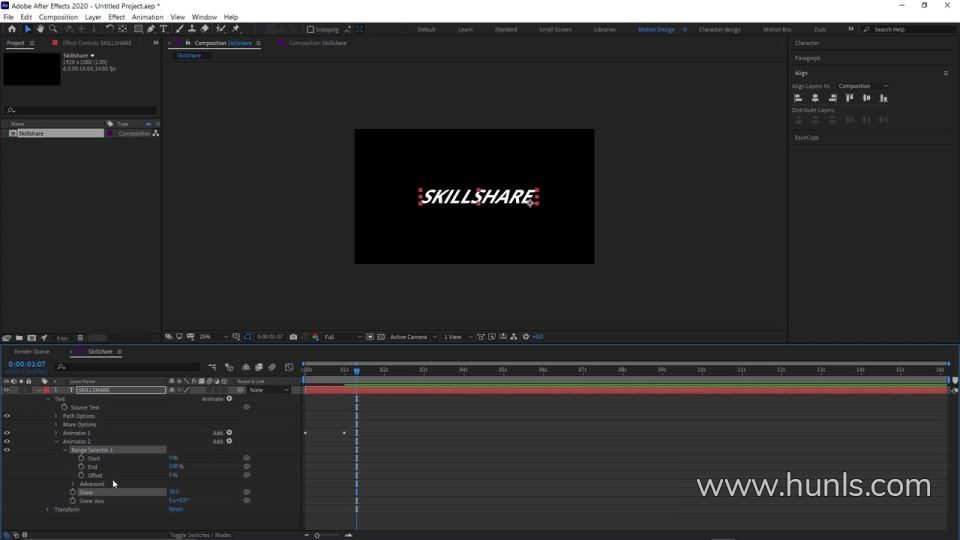This screenshot has width=960, height=540.
Task: Expand the Path Options group
Action: click(x=56, y=416)
